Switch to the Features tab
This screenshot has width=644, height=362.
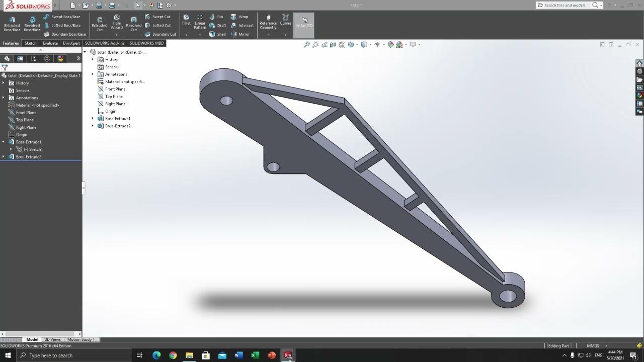pos(11,43)
